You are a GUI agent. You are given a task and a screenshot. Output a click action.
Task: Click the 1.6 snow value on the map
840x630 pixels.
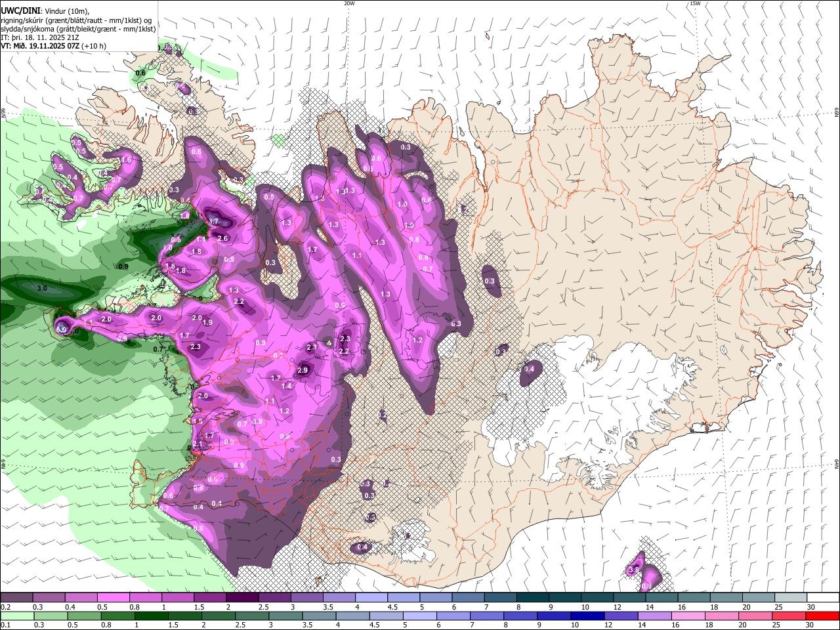tap(127, 159)
